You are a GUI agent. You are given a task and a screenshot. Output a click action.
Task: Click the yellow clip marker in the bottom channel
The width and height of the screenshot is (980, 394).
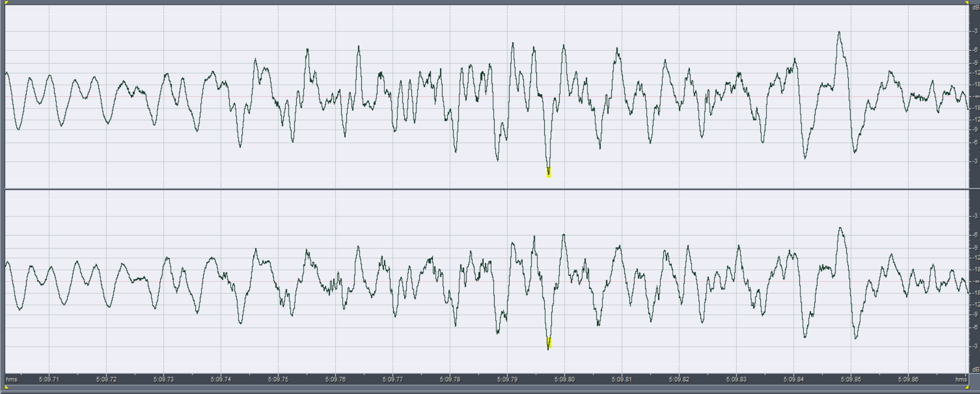click(549, 342)
